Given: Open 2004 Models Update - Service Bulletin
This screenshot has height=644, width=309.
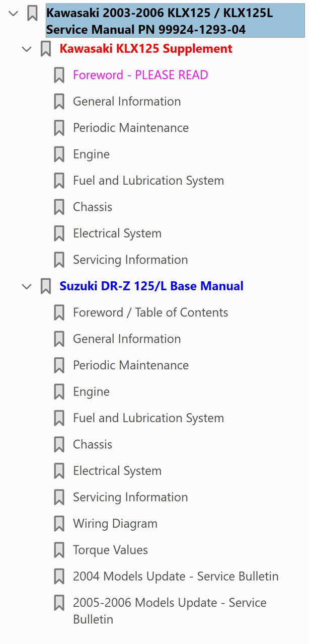Looking at the screenshot, I should point(176,577).
